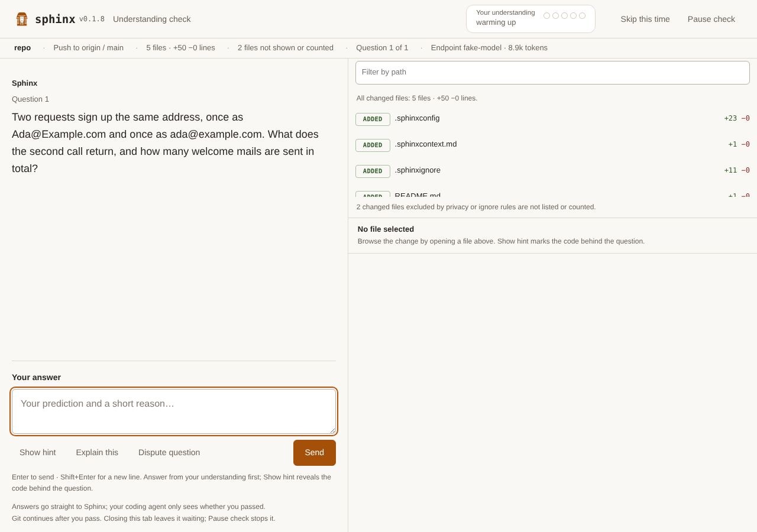This screenshot has width=757, height=532.
Task: Click the 'repo' label
Action: tap(22, 48)
